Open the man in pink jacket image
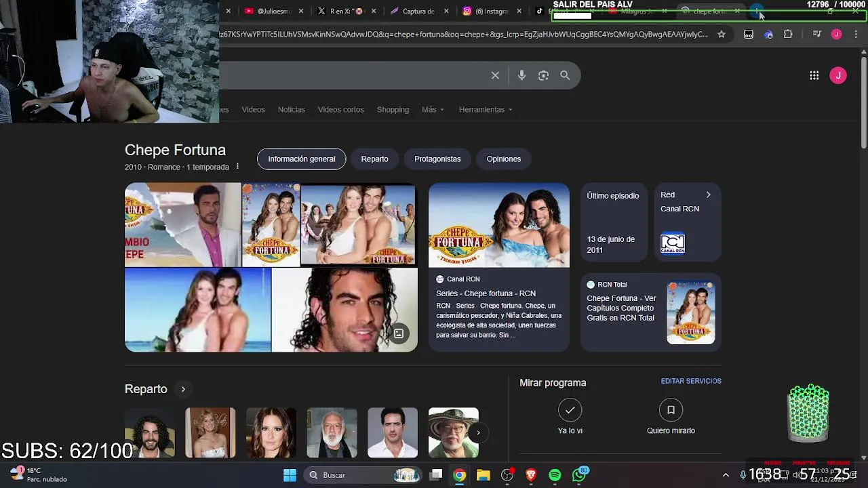This screenshot has height=488, width=868. coord(182,224)
